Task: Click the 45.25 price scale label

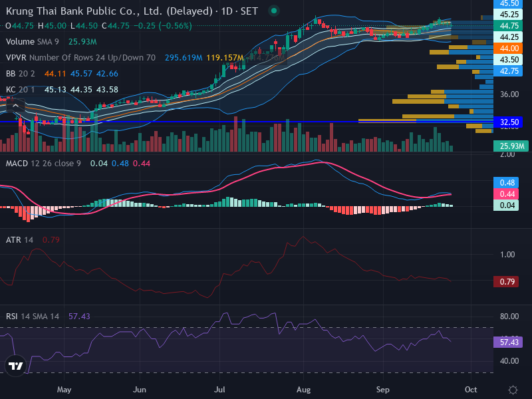Action: click(508, 14)
